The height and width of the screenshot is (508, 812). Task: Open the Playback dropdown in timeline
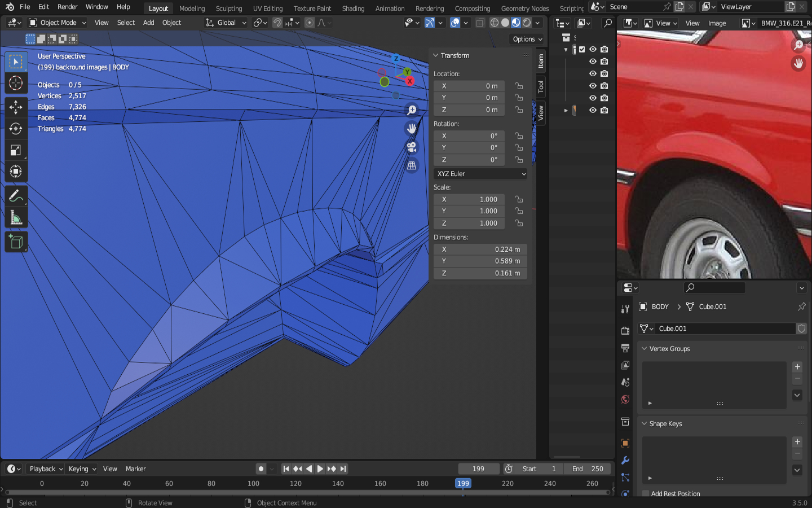point(46,469)
